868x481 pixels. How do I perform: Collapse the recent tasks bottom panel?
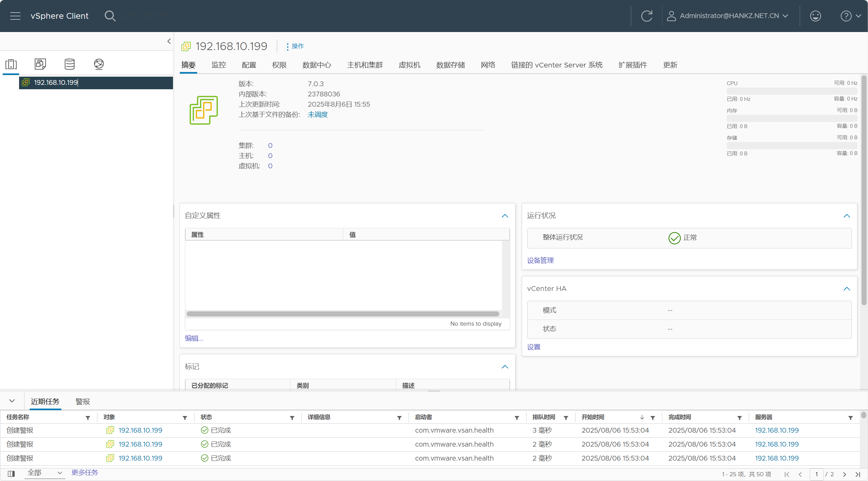point(12,401)
